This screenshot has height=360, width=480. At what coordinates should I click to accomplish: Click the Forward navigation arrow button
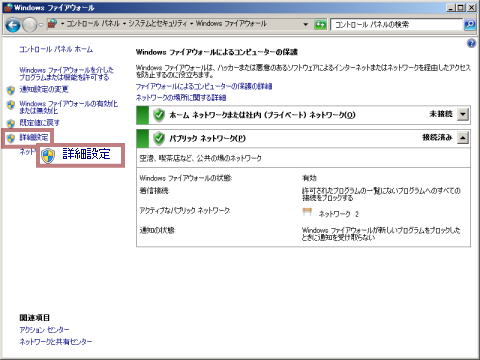click(x=30, y=25)
